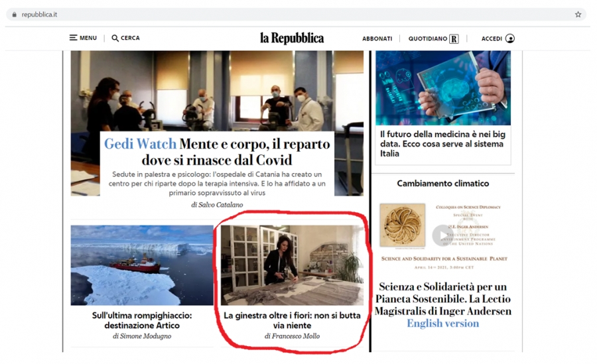Play the Cambiamento climatico video
597x364 pixels.
point(442,235)
